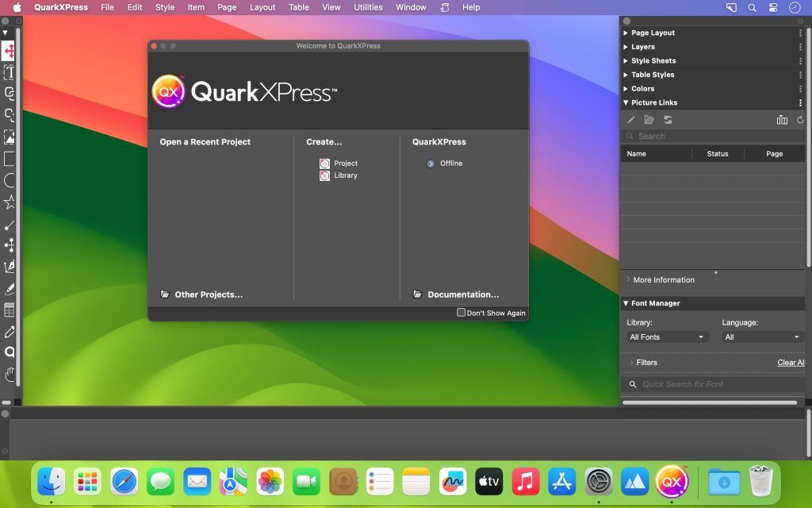The height and width of the screenshot is (508, 812).
Task: Click the update picture icon in Picture Links
Action: tap(668, 119)
